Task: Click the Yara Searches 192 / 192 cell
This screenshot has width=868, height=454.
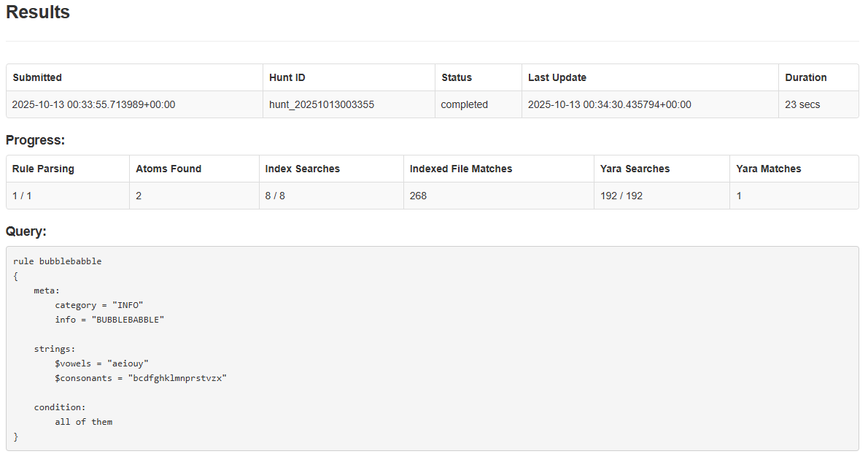Action: (x=620, y=196)
